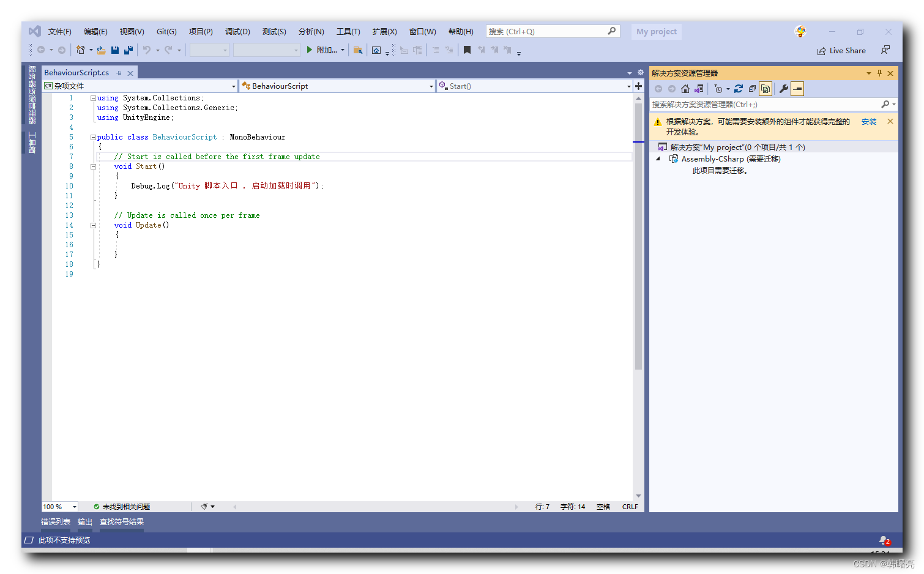Pin the BehaviourScript.cs tab
Screen dimensions: 924x574
pos(120,72)
